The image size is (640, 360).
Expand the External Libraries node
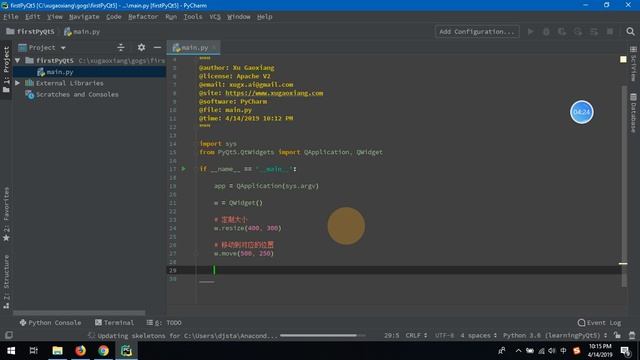pos(18,83)
